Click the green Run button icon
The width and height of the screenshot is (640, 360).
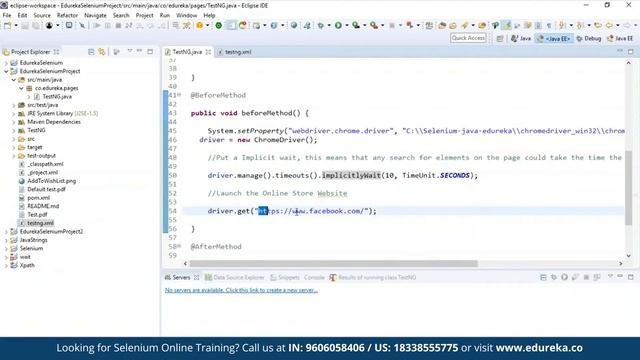[338, 25]
